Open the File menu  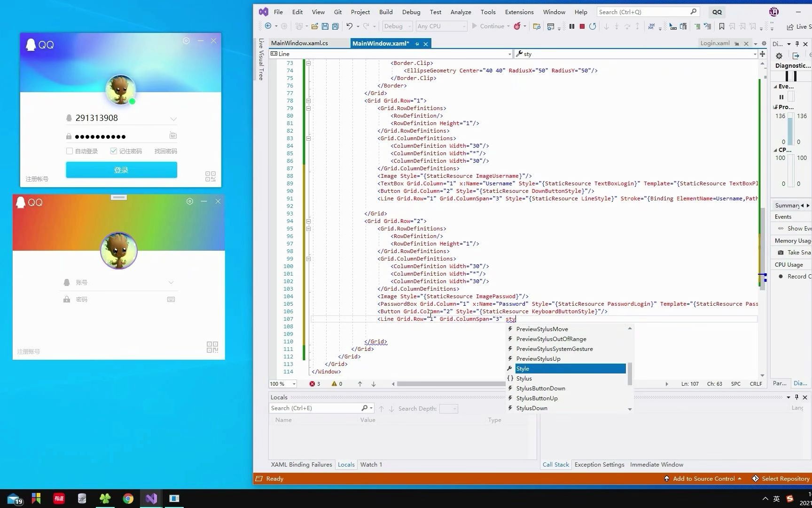point(278,12)
